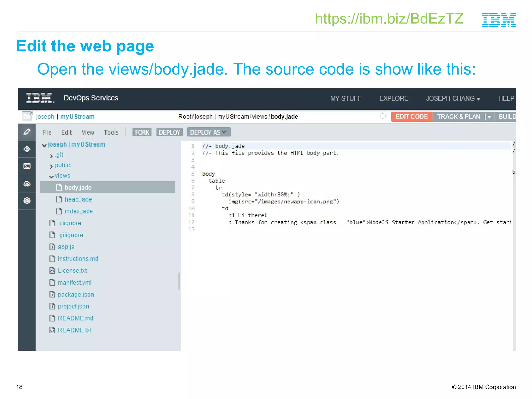
Task: Click the img src code on line 9
Action: 284,202
